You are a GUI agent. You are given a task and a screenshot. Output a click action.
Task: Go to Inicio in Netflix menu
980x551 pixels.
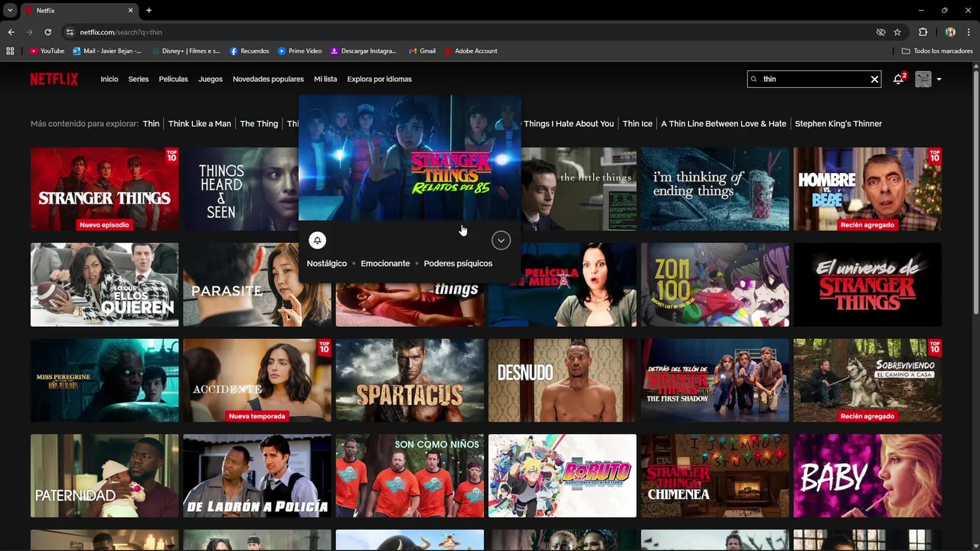pos(109,79)
